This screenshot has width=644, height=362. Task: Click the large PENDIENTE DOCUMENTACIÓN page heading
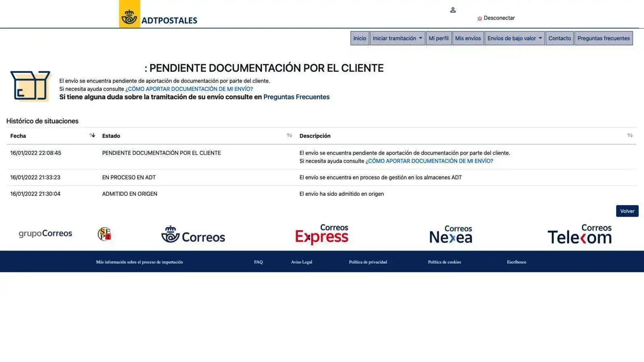[x=264, y=68]
